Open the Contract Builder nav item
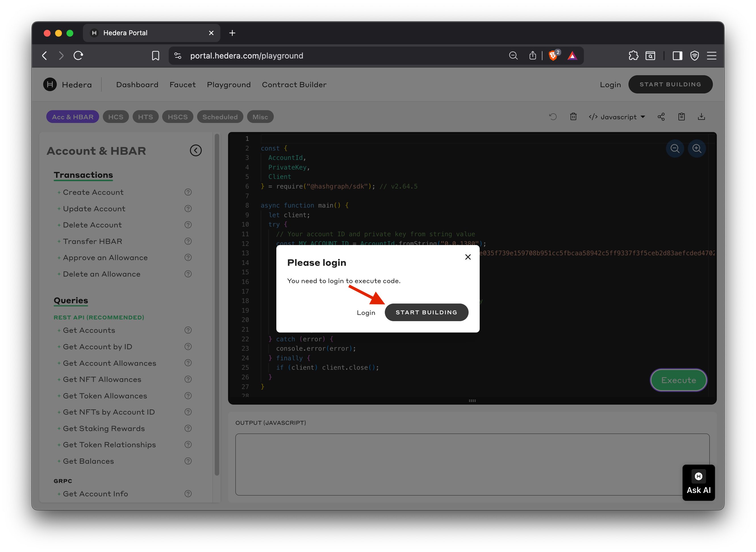Image resolution: width=756 pixels, height=552 pixels. (294, 85)
